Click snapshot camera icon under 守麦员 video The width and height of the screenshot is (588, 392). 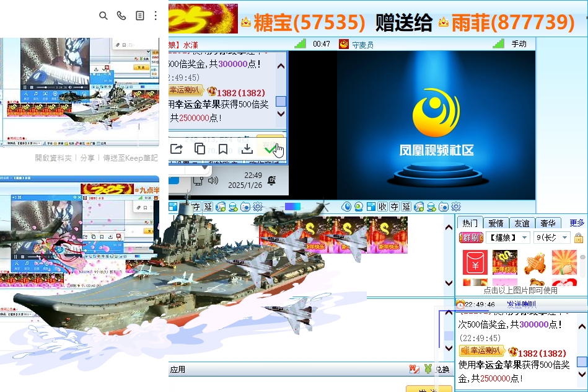pos(444,207)
